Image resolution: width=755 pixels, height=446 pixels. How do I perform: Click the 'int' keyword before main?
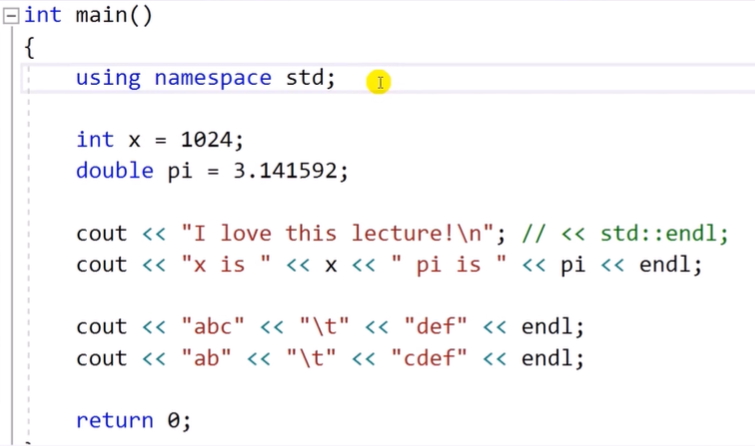point(43,15)
